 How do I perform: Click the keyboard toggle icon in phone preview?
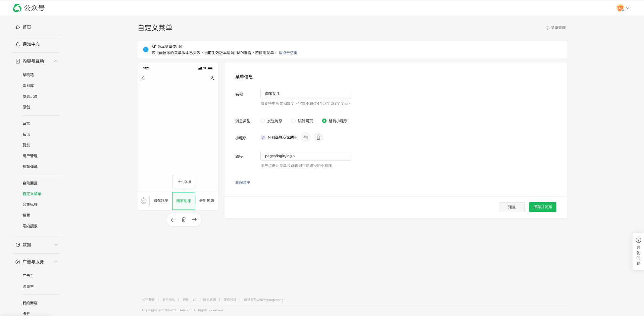click(144, 201)
